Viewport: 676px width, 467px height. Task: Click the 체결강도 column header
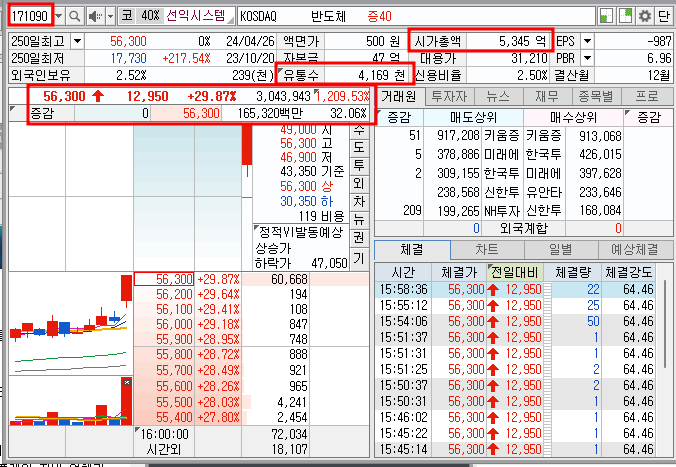pyautogui.click(x=629, y=272)
